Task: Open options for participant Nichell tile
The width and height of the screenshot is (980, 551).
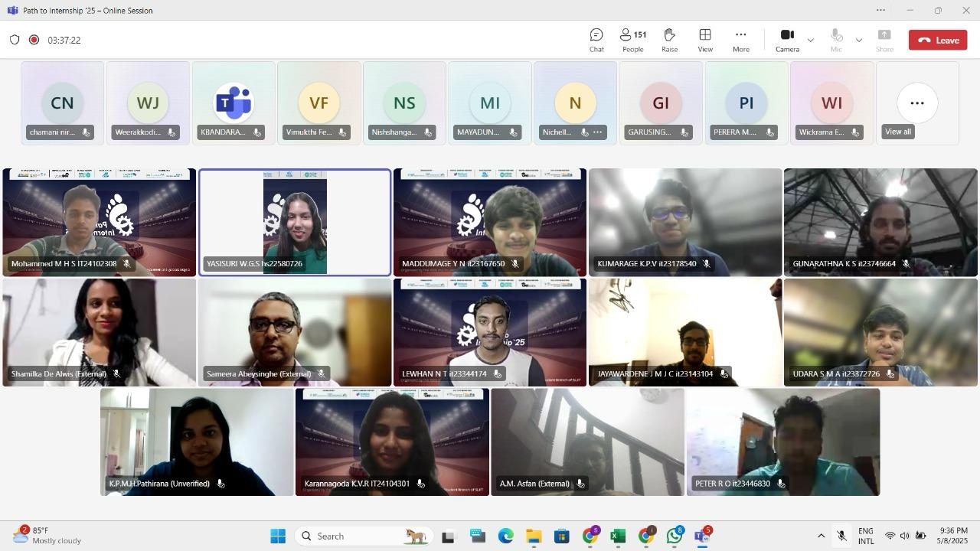Action: [598, 132]
